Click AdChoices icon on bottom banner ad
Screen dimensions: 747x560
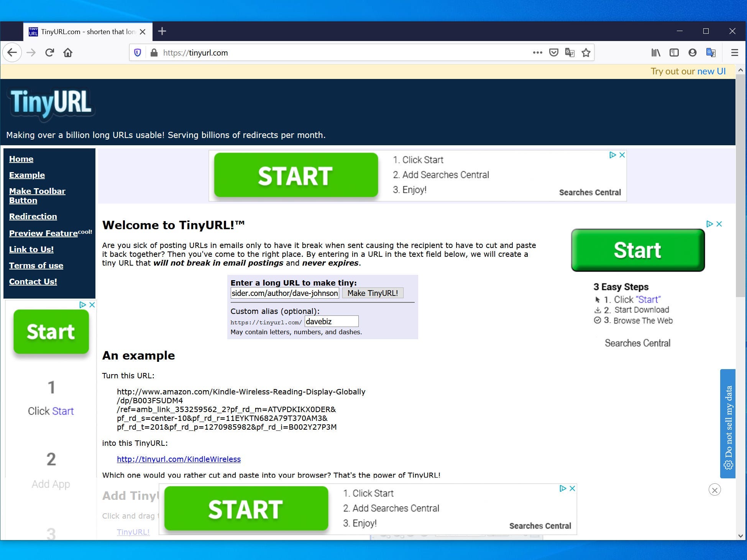[563, 488]
